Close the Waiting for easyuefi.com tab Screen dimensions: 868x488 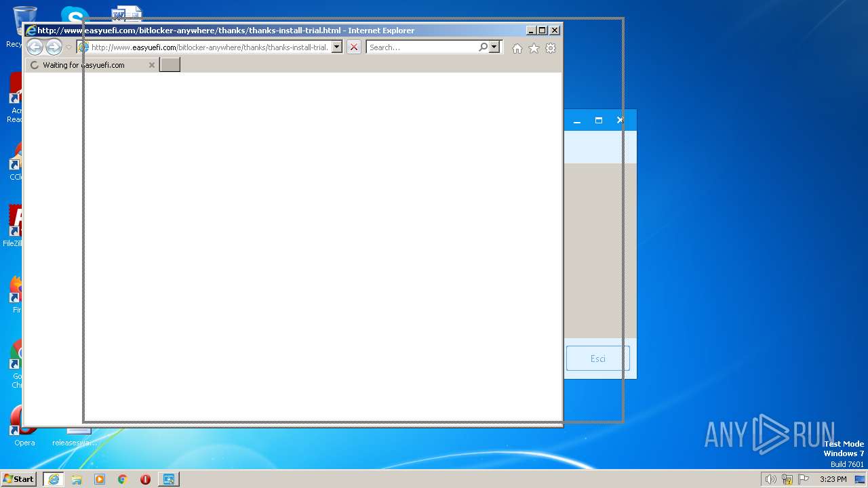click(x=151, y=65)
